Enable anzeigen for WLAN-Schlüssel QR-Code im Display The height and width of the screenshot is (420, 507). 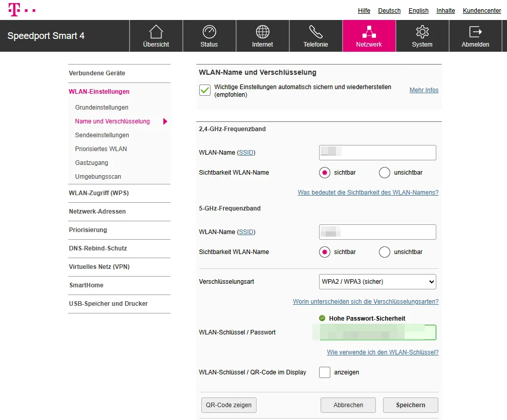tap(325, 372)
